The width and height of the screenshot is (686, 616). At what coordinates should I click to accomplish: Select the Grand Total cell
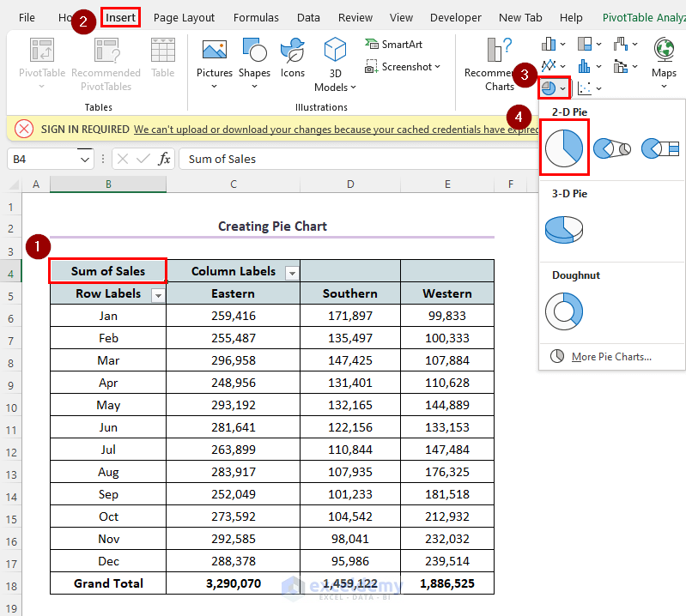tap(108, 583)
